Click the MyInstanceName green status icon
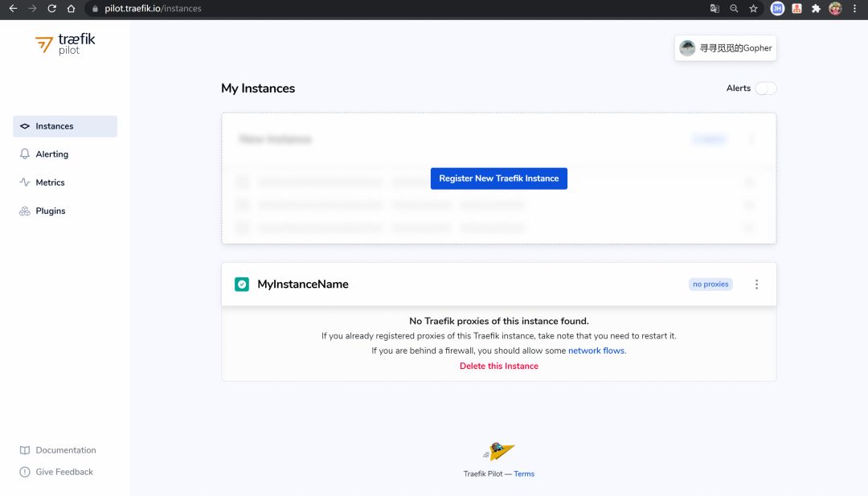Image resolution: width=868 pixels, height=496 pixels. [242, 284]
